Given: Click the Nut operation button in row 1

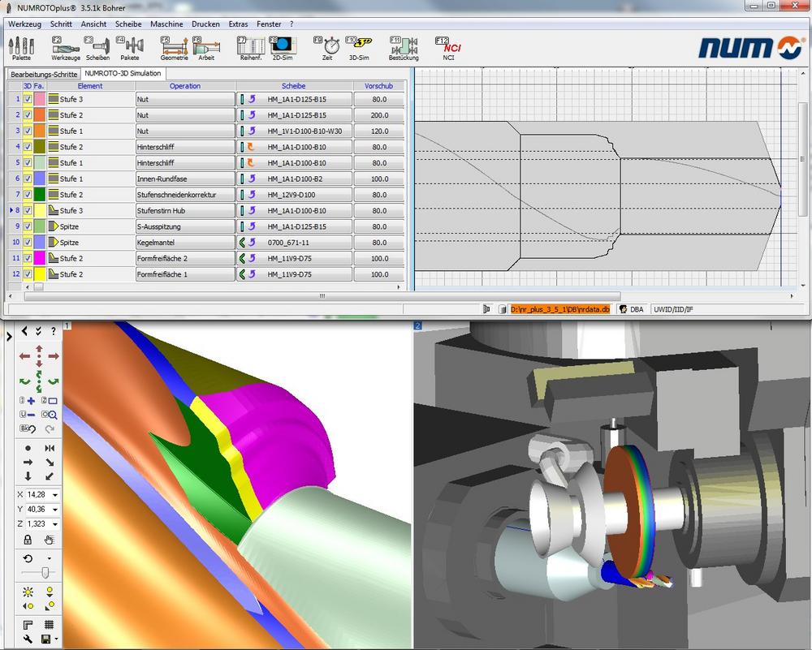Looking at the screenshot, I should [185, 99].
